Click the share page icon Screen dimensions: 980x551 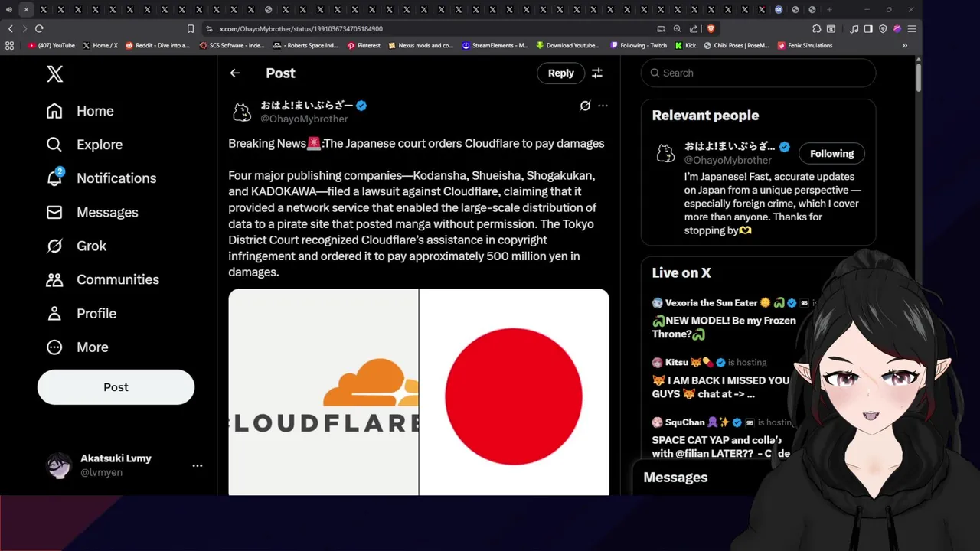tap(694, 28)
